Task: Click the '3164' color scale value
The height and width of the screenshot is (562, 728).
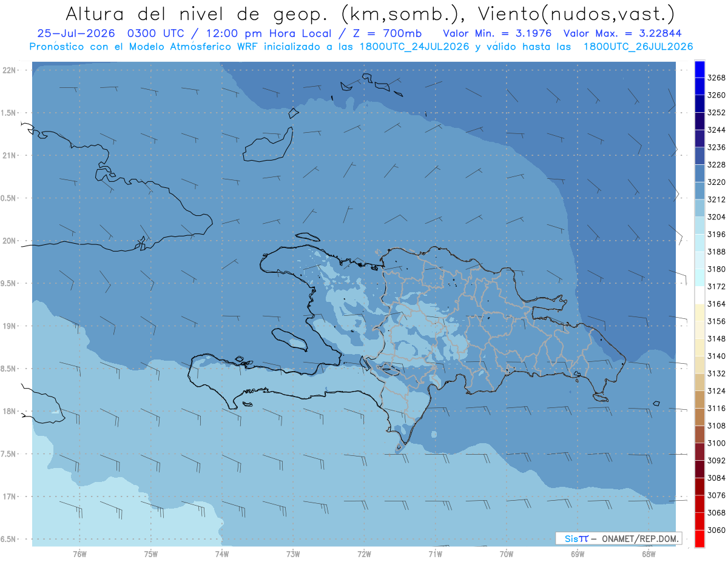Action: pyautogui.click(x=716, y=304)
